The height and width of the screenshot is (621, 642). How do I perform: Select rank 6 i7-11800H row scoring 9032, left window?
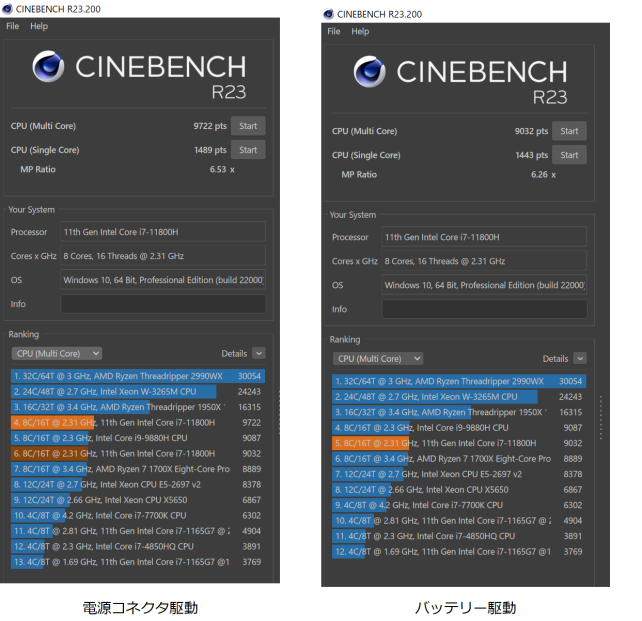[x=138, y=454]
